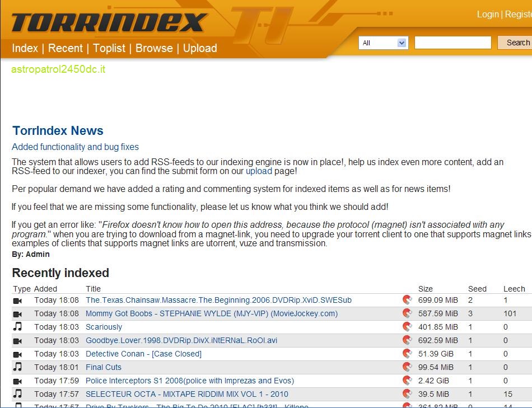The height and width of the screenshot is (408, 532).
Task: Click the Seed column header
Action: click(x=477, y=289)
